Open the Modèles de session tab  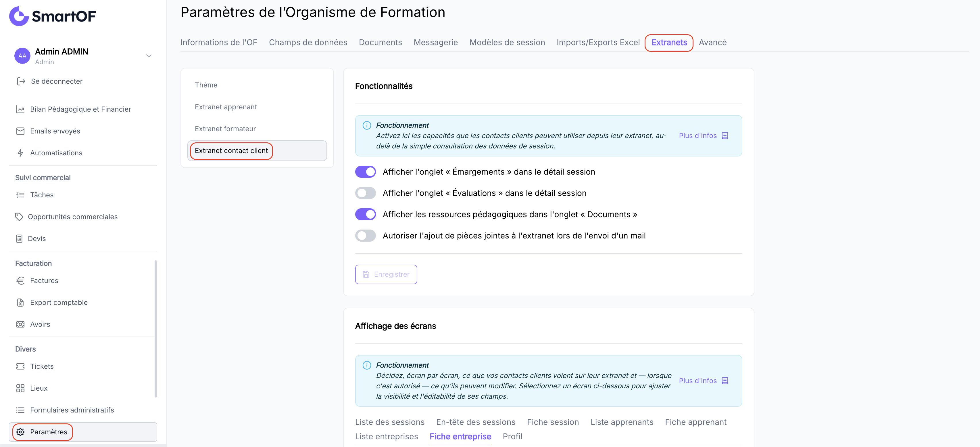[507, 42]
